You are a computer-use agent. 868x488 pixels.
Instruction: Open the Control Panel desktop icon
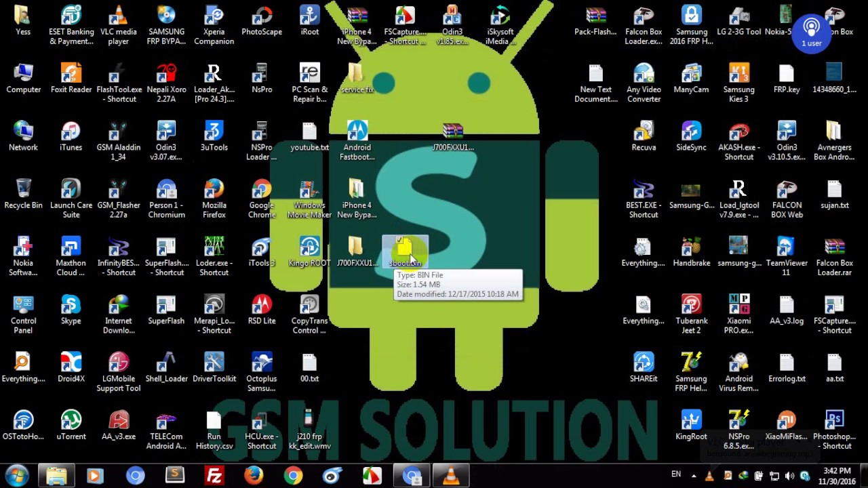24,314
